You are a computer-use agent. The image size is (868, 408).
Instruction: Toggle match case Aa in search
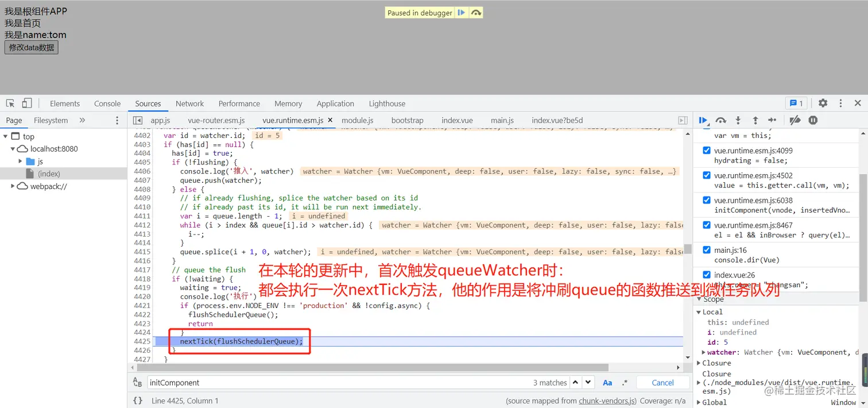[607, 383]
